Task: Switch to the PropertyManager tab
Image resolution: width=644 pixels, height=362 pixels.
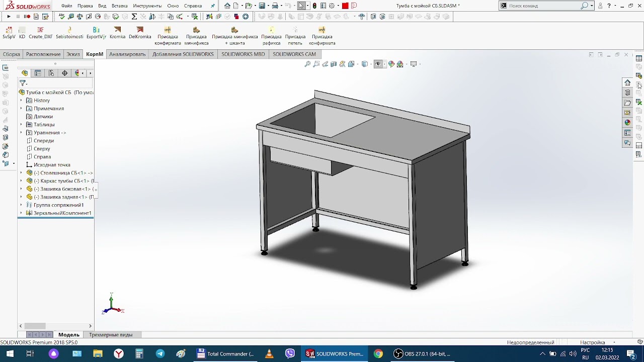Action: pyautogui.click(x=38, y=73)
